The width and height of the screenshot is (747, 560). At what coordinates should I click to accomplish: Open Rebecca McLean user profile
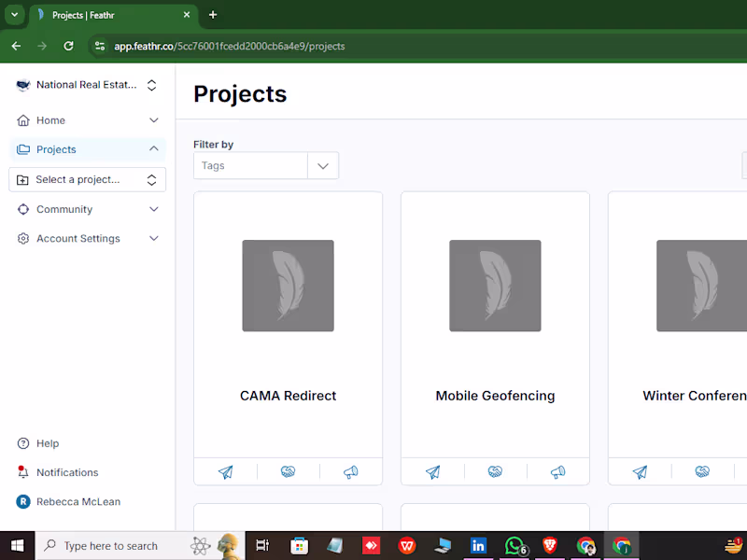(x=78, y=502)
